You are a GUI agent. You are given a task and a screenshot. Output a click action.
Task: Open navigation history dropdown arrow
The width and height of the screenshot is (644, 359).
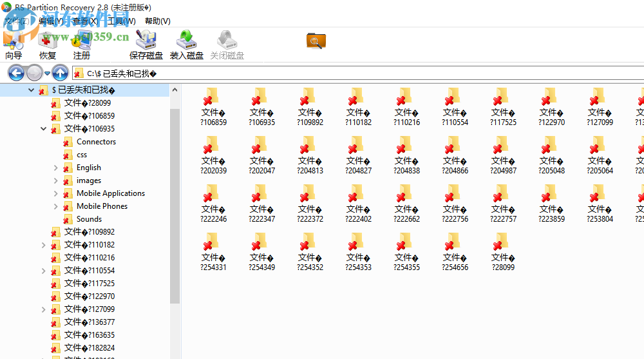[47, 73]
